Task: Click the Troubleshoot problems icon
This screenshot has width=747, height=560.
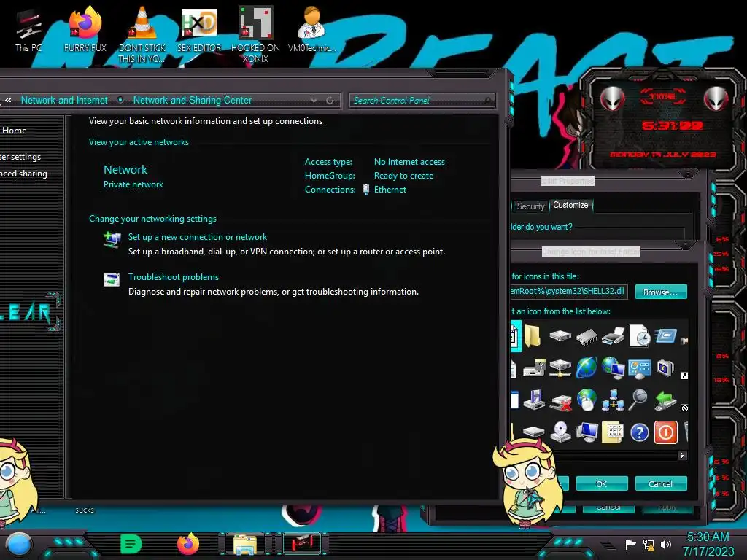Action: [x=112, y=279]
